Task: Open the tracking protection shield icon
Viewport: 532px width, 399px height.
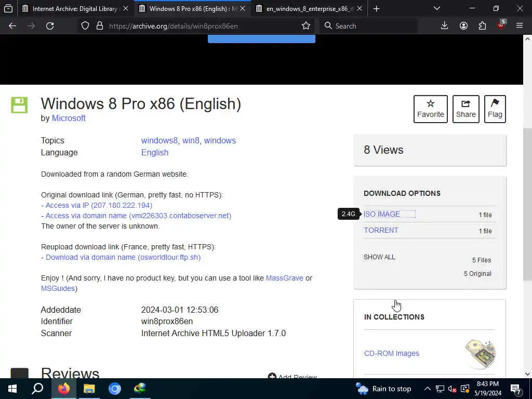Action: coord(85,26)
